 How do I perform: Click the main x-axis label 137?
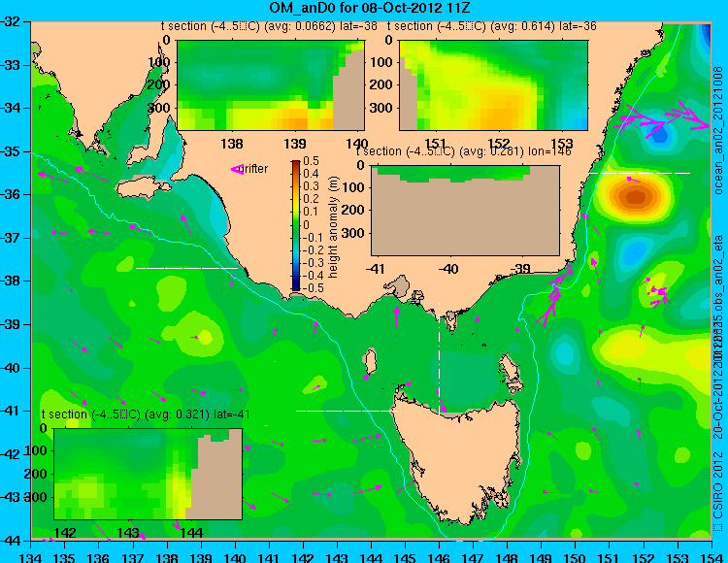(133, 556)
